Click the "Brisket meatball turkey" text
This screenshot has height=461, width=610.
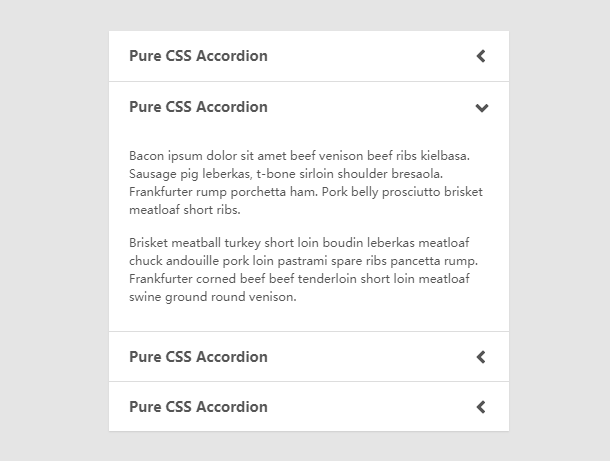195,243
